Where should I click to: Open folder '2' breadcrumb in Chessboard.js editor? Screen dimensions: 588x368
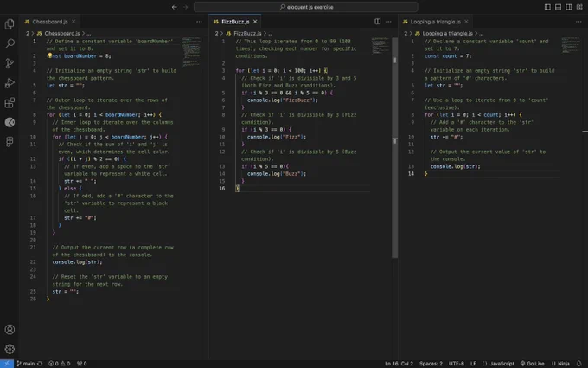coord(28,34)
